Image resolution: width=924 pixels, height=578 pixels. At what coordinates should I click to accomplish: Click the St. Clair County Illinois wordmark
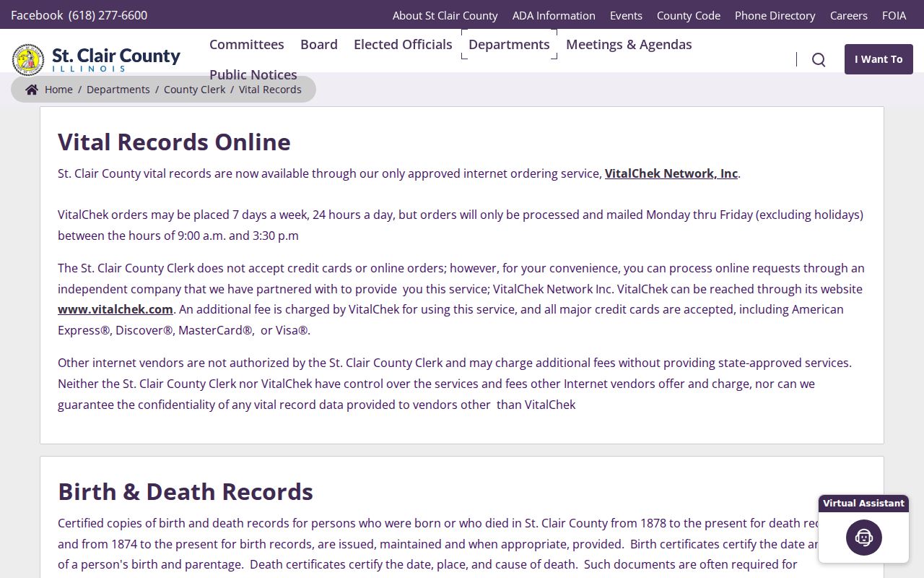116,59
